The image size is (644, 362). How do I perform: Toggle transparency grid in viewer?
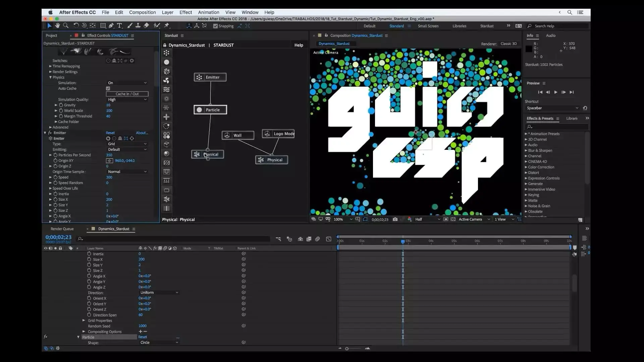click(453, 219)
